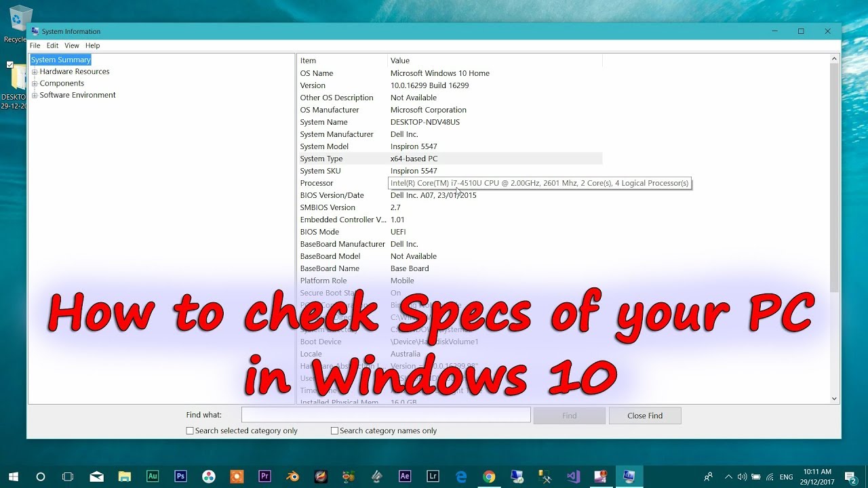
Task: Open Microsoft Edge from the taskbar
Action: click(x=461, y=476)
